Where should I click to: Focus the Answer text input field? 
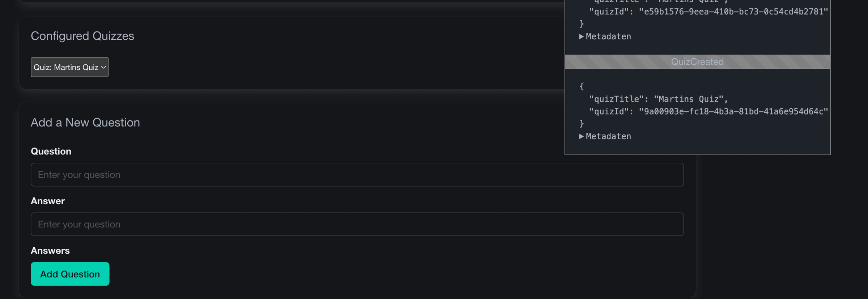click(357, 224)
